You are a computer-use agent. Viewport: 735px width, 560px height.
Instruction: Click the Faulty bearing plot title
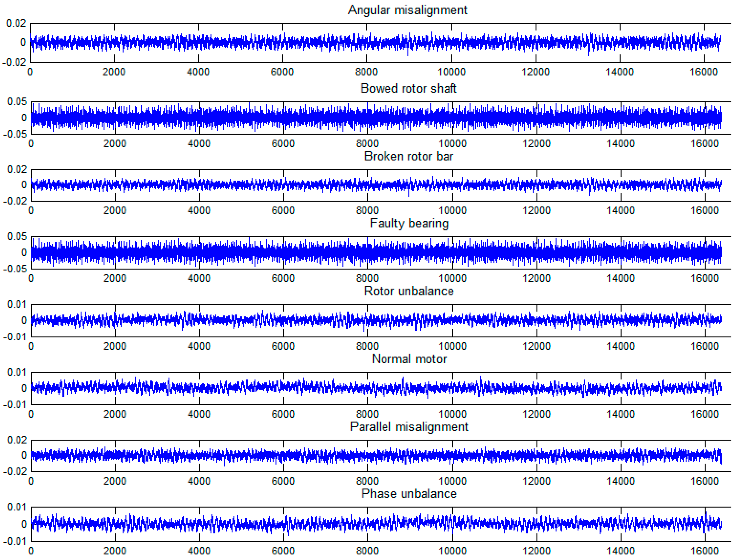click(409, 223)
